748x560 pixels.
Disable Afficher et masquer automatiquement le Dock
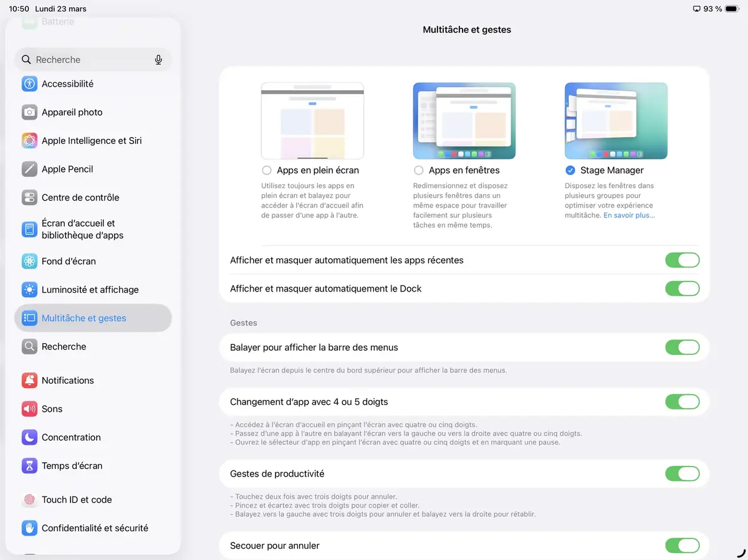tap(683, 288)
